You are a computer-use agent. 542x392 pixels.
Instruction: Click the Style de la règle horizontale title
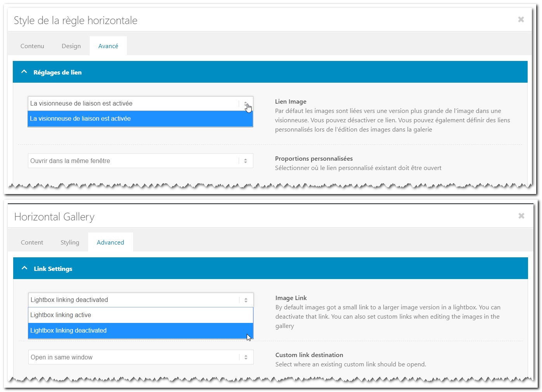(x=76, y=20)
